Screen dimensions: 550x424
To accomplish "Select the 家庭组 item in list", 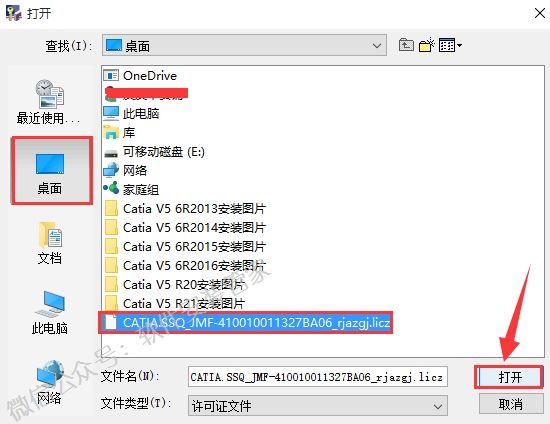I will pos(131,190).
